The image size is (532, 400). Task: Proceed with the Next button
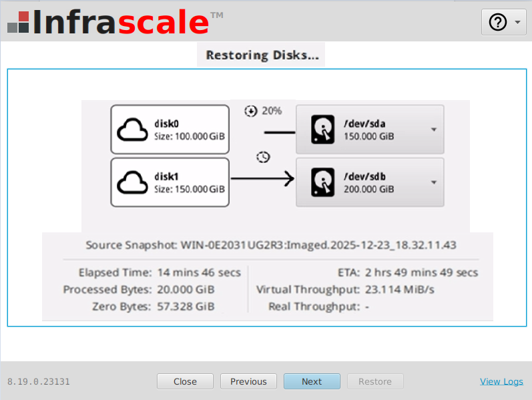pyautogui.click(x=312, y=381)
